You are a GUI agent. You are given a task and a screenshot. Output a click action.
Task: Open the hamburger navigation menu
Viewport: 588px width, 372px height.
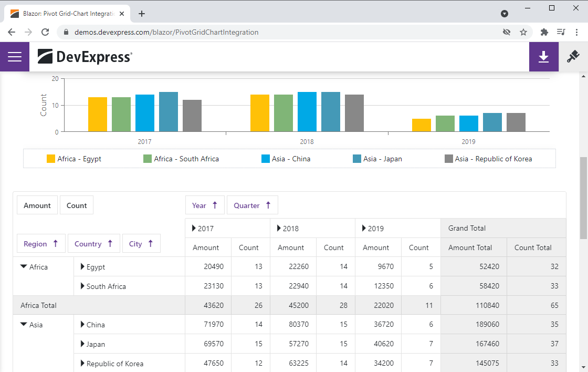15,57
